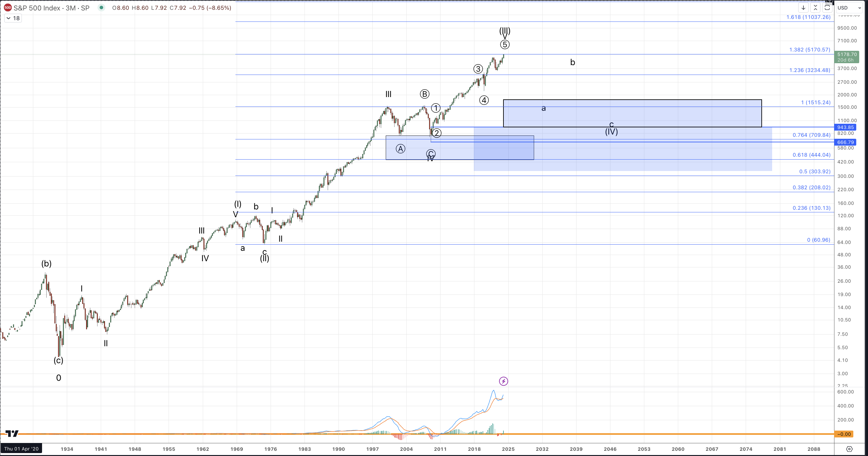
Task: Select the circled B wave label
Action: coord(425,94)
